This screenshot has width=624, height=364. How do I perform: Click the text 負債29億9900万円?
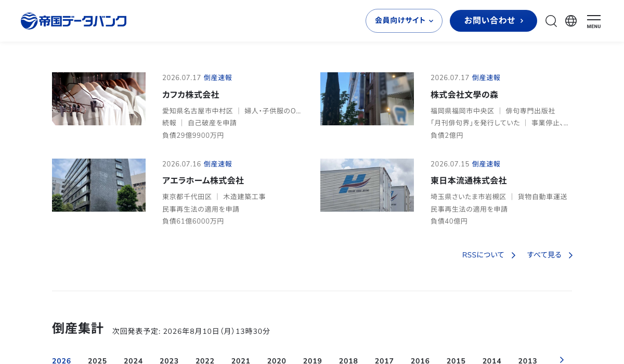pyautogui.click(x=193, y=135)
